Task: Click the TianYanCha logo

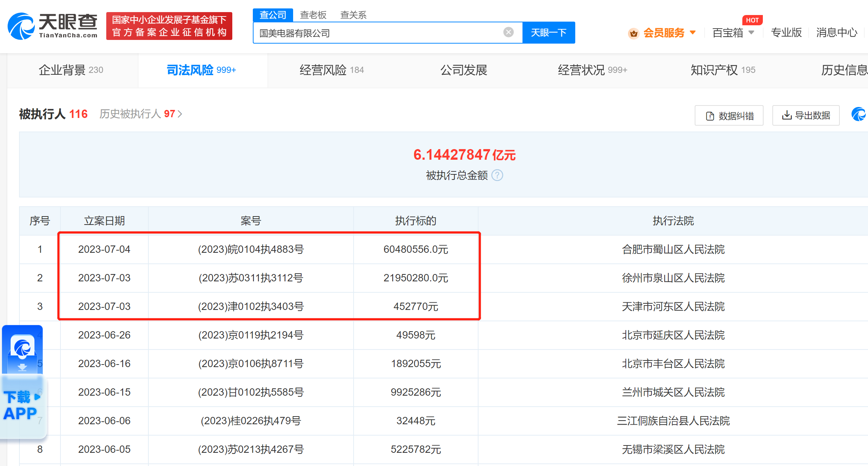Action: 53,26
